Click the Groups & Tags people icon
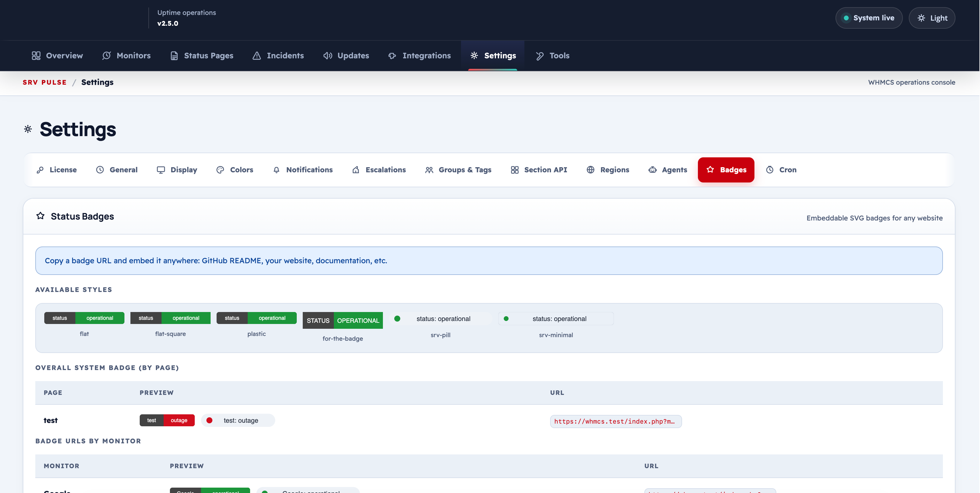This screenshot has height=493, width=980. [x=429, y=170]
